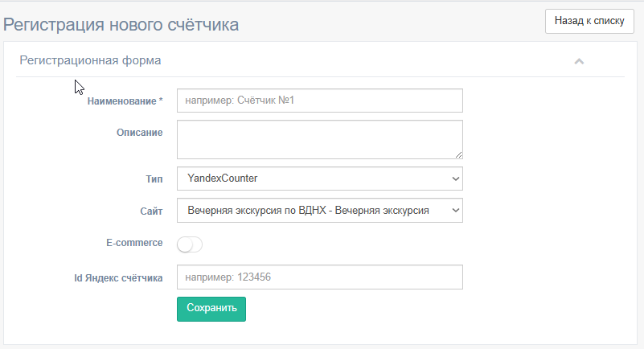Click the arrow on the Сайт select
644x349 pixels.
pos(456,210)
